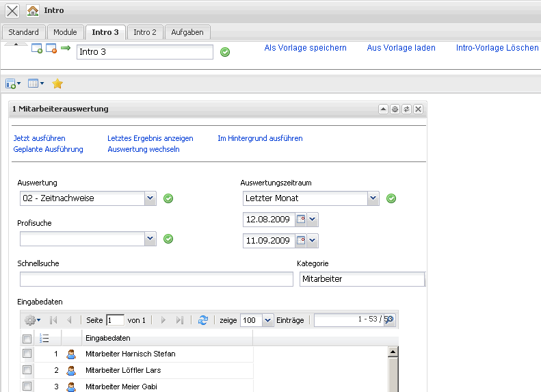Open the Profisuche dropdown
This screenshot has width=541, height=392.
click(x=150, y=239)
